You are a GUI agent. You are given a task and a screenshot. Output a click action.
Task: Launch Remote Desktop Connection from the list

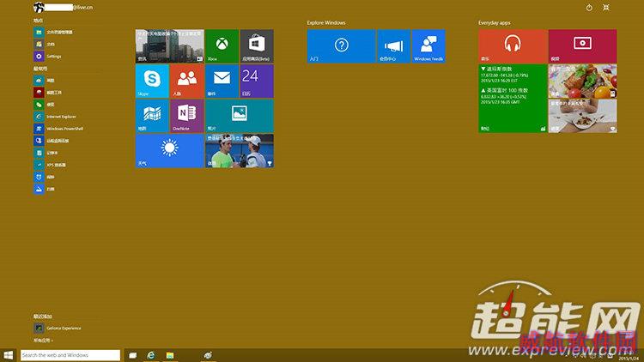point(52,141)
